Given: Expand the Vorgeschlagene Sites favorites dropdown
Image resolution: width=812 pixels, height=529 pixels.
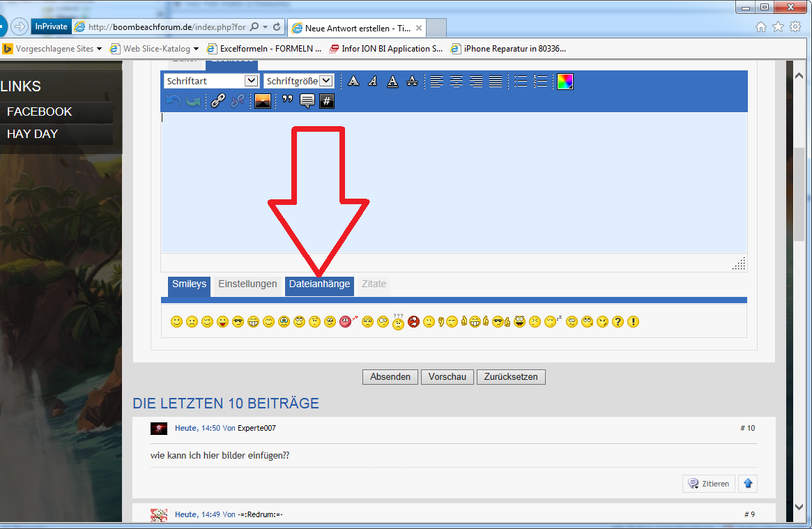Looking at the screenshot, I should [99, 49].
